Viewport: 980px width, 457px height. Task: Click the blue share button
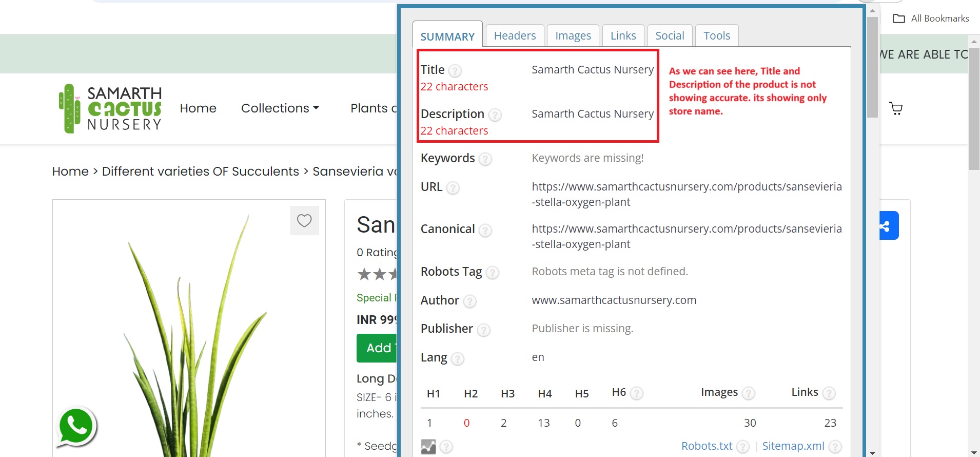(889, 225)
